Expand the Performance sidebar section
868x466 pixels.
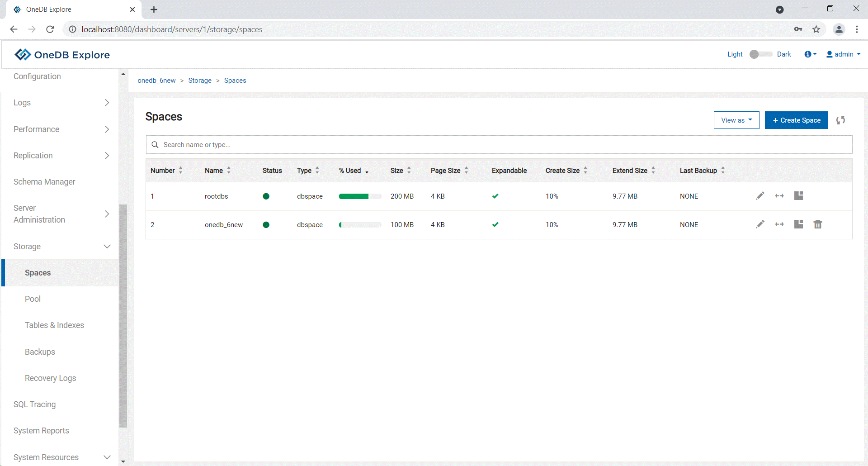[61, 129]
